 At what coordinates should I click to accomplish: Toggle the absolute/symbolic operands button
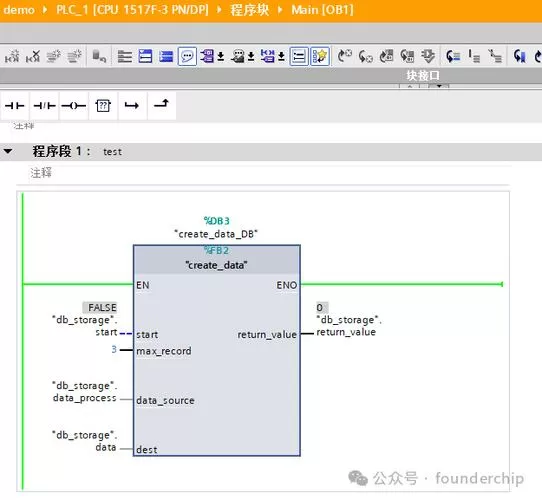pos(211,56)
